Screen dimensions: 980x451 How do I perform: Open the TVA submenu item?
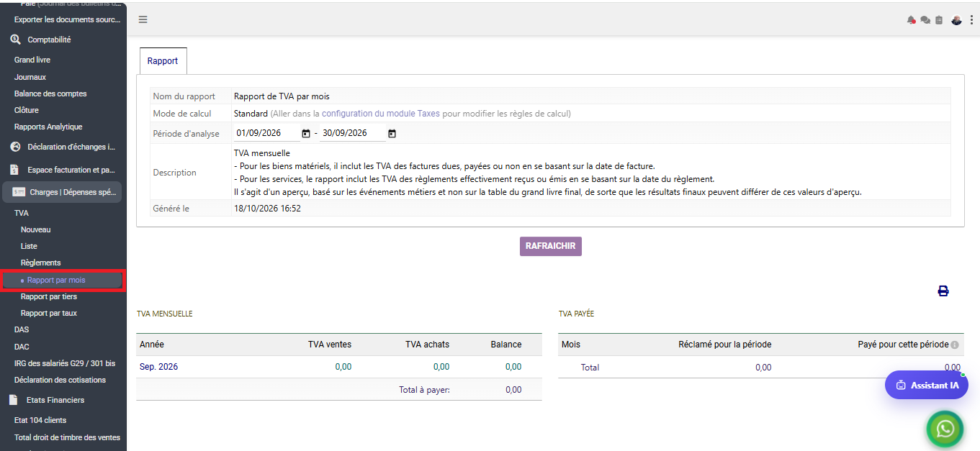pyautogui.click(x=22, y=213)
